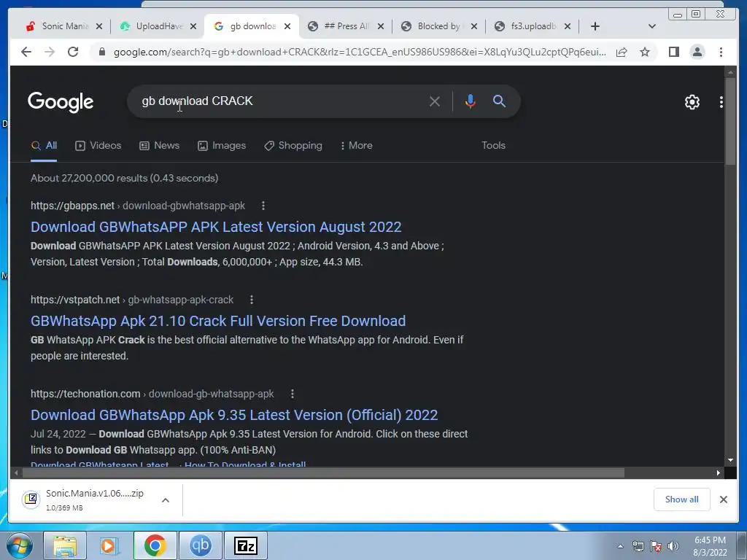Open qBittorrent from the taskbar
This screenshot has height=560, width=747.
tap(200, 545)
